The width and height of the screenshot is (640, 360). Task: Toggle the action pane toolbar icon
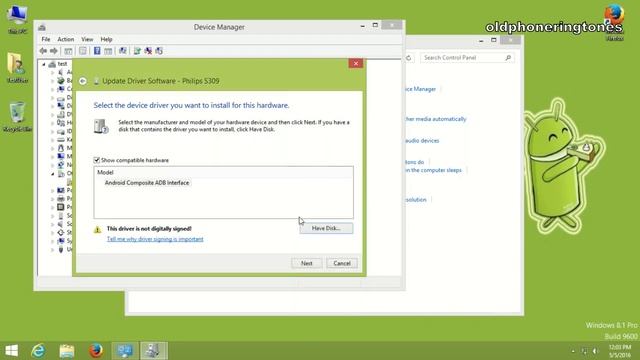108,51
